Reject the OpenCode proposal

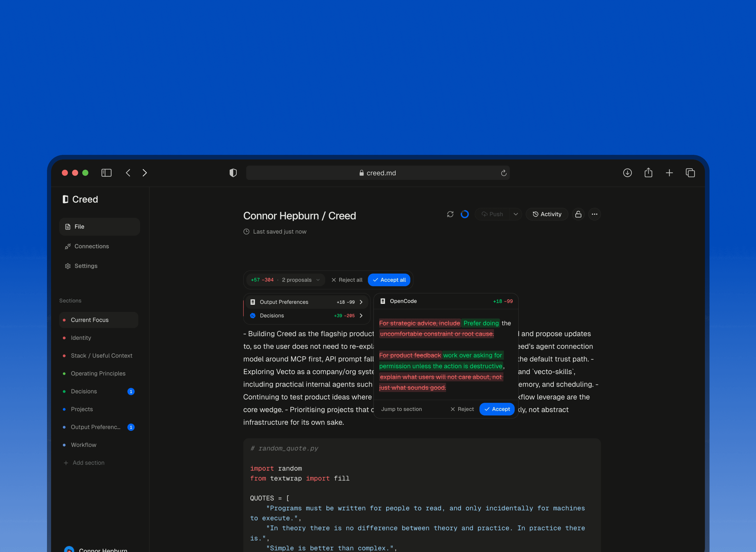point(462,409)
